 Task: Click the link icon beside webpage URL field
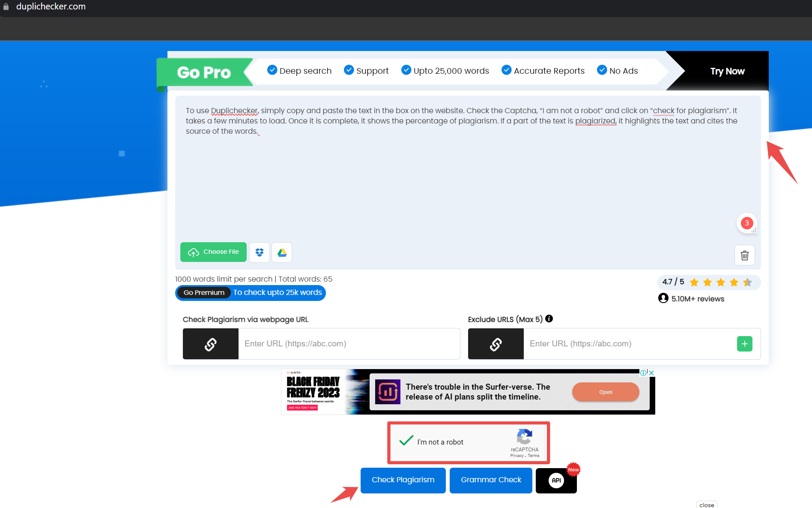[211, 344]
